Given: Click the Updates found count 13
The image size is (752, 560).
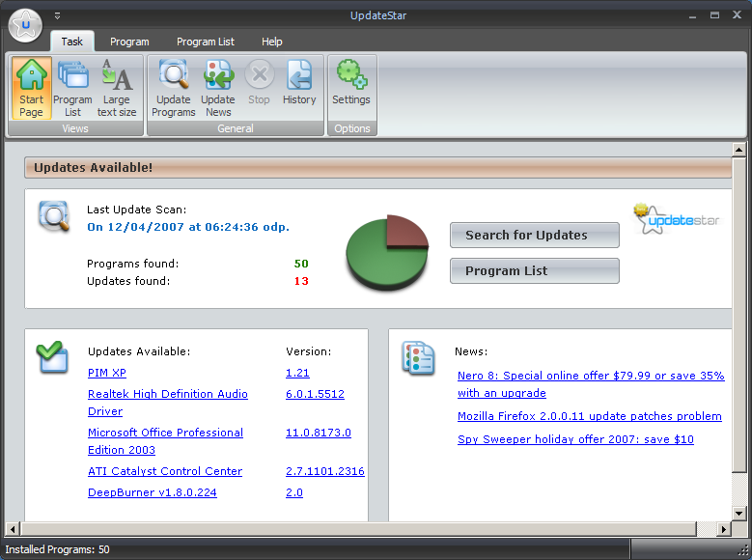Looking at the screenshot, I should 301,281.
